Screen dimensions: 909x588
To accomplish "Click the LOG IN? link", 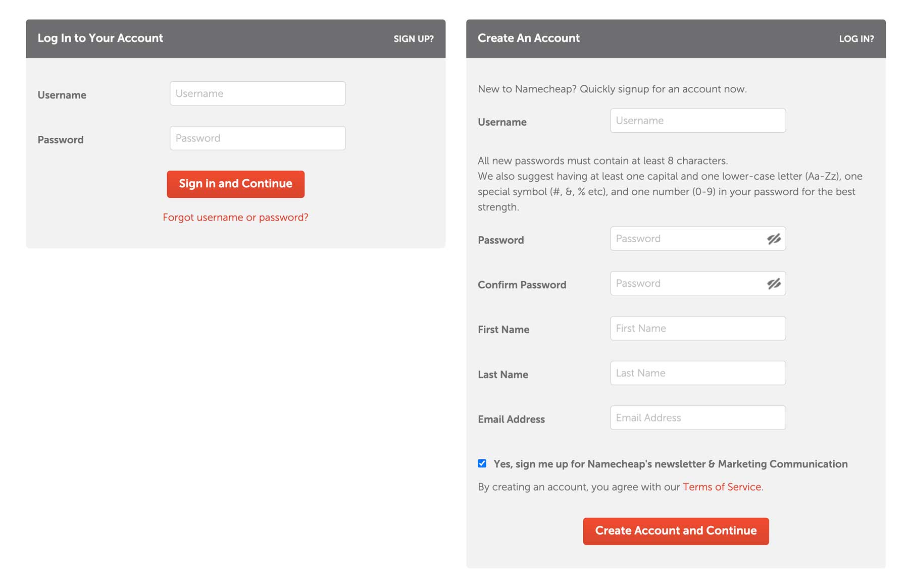I will coord(857,38).
